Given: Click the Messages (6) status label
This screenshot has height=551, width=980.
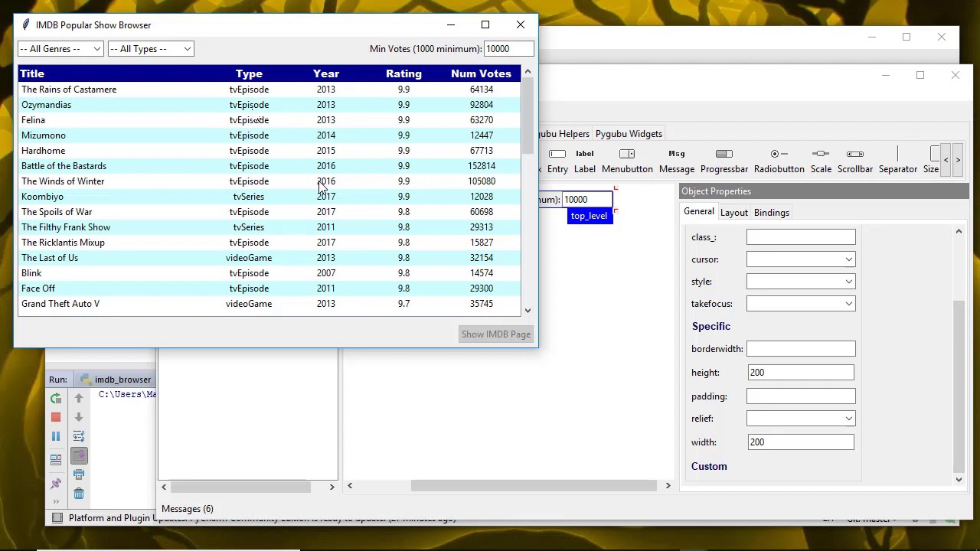Looking at the screenshot, I should 188,509.
